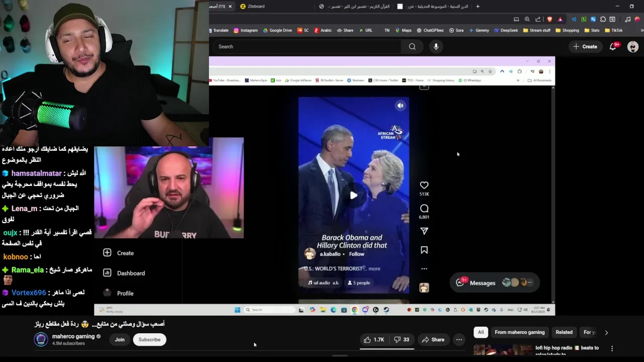The height and width of the screenshot is (362, 644).
Task: Click Follow next to a.kaballo
Action: coord(357,254)
